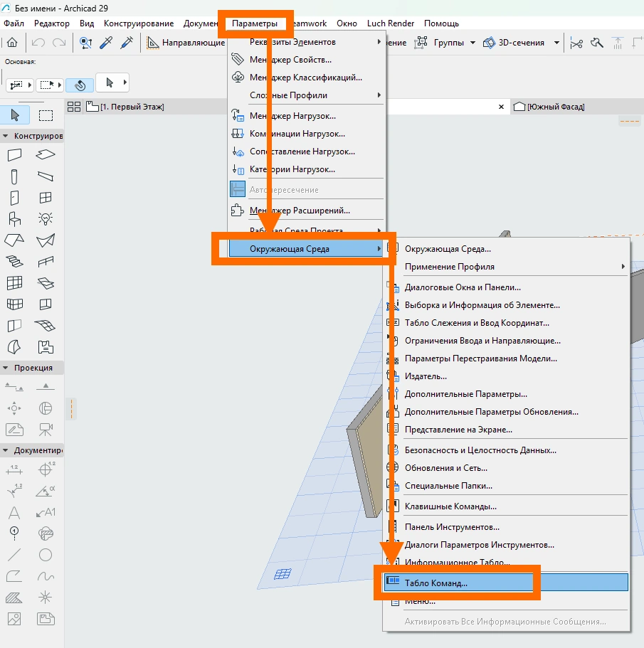
Task: Open the tab overview grid icon
Action: pos(74,107)
